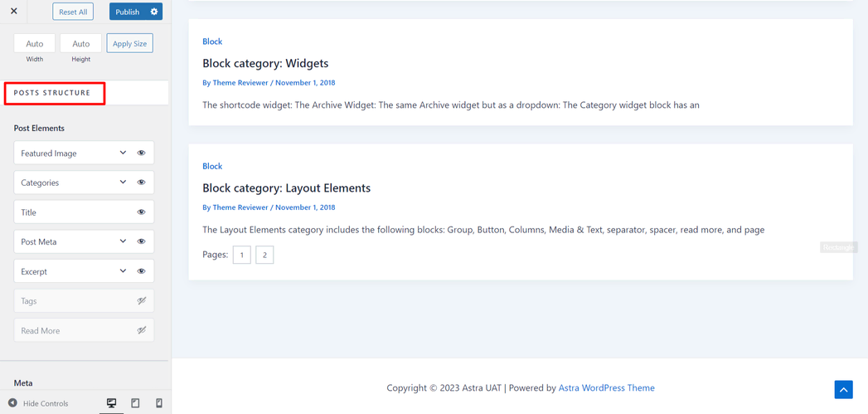868x414 pixels.
Task: Click the Width input field
Action: 35,43
